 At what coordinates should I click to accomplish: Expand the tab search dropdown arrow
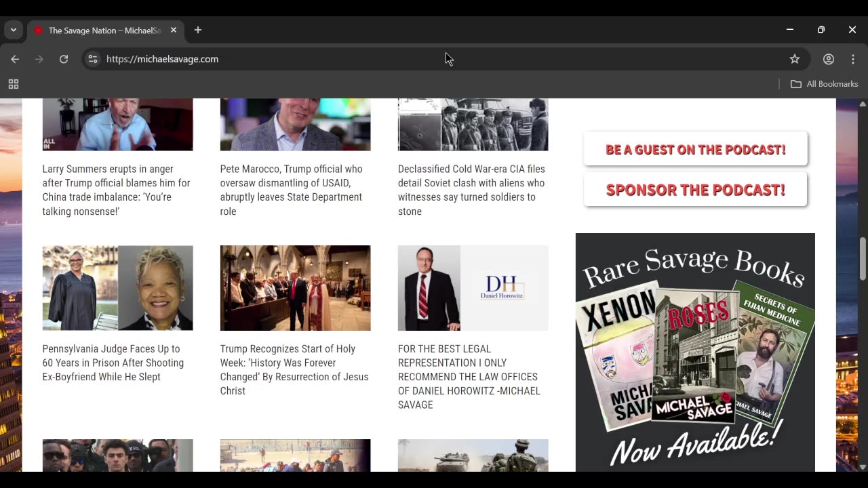13,30
